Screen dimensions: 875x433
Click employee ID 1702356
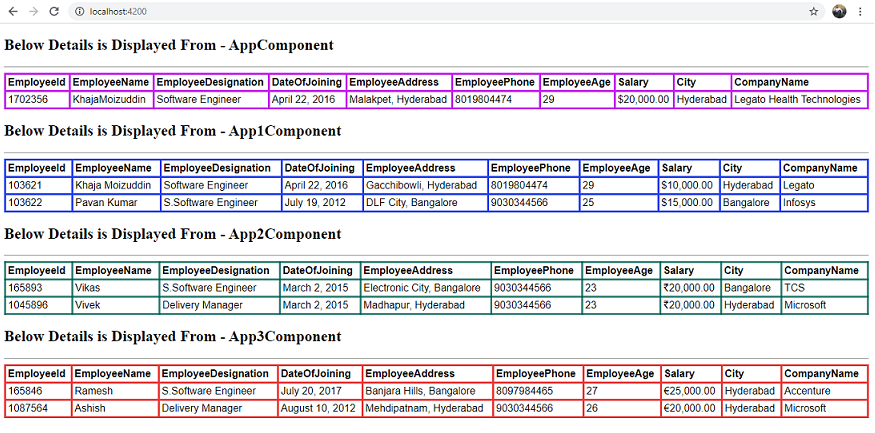click(x=28, y=100)
